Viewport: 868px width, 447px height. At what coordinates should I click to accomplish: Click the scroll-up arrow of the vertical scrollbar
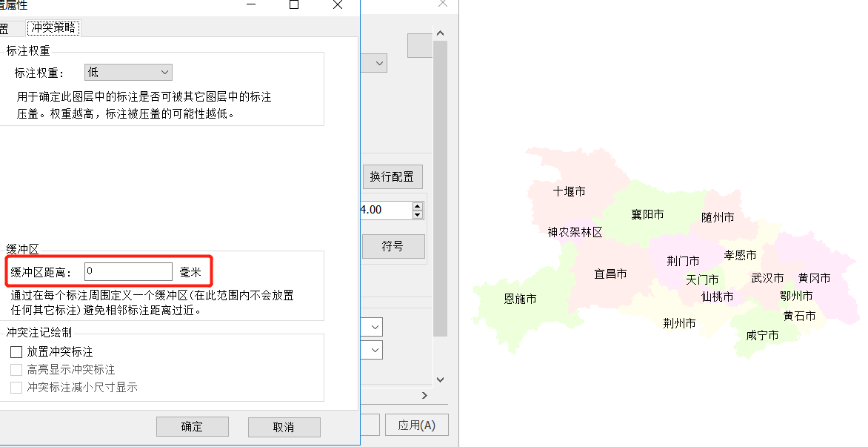[440, 33]
